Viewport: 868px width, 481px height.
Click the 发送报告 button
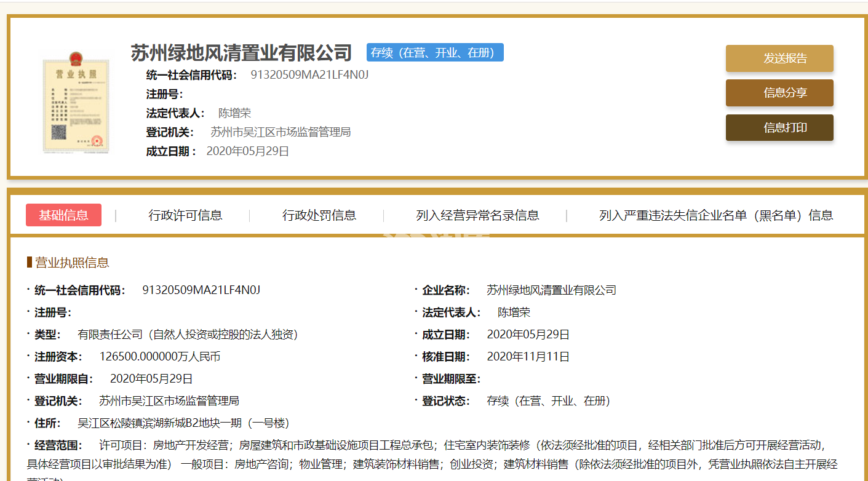coord(779,58)
